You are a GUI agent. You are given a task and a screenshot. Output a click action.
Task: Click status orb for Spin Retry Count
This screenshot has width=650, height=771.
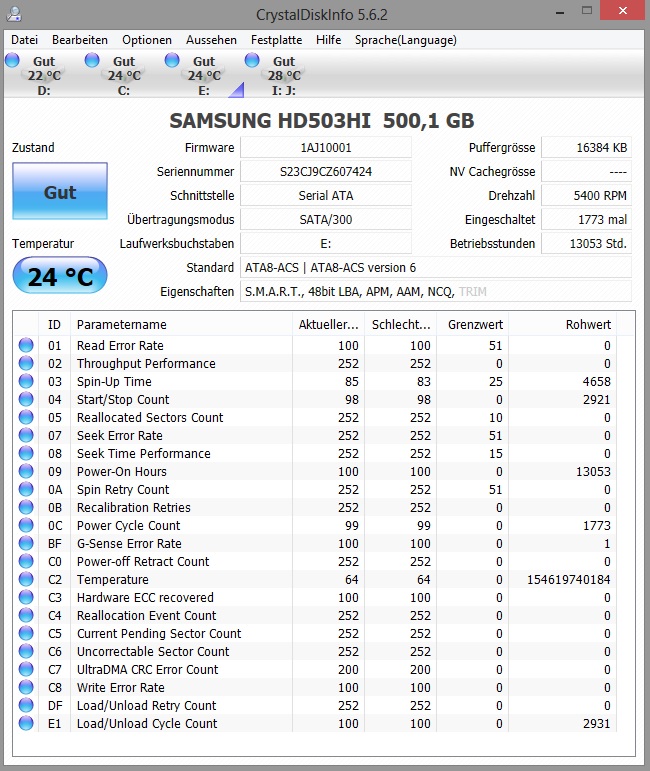[26, 489]
